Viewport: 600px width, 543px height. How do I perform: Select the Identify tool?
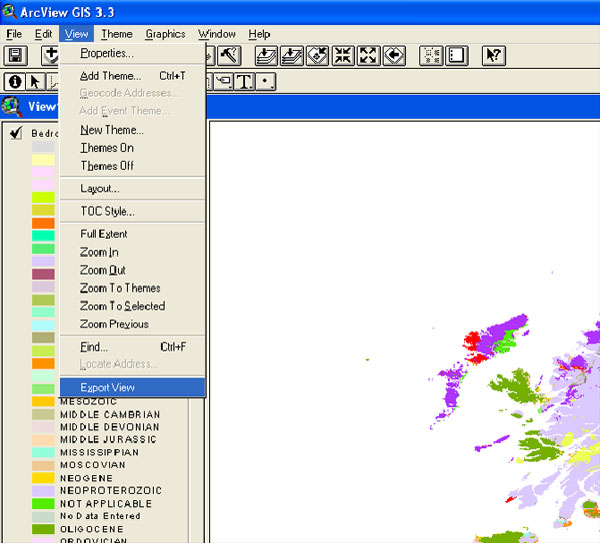15,82
